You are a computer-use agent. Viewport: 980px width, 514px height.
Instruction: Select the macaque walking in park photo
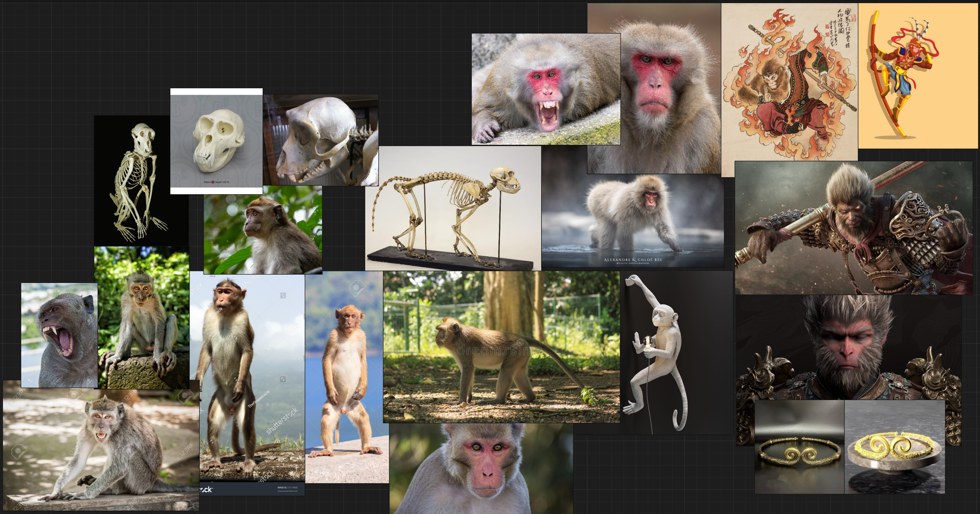pyautogui.click(x=501, y=347)
